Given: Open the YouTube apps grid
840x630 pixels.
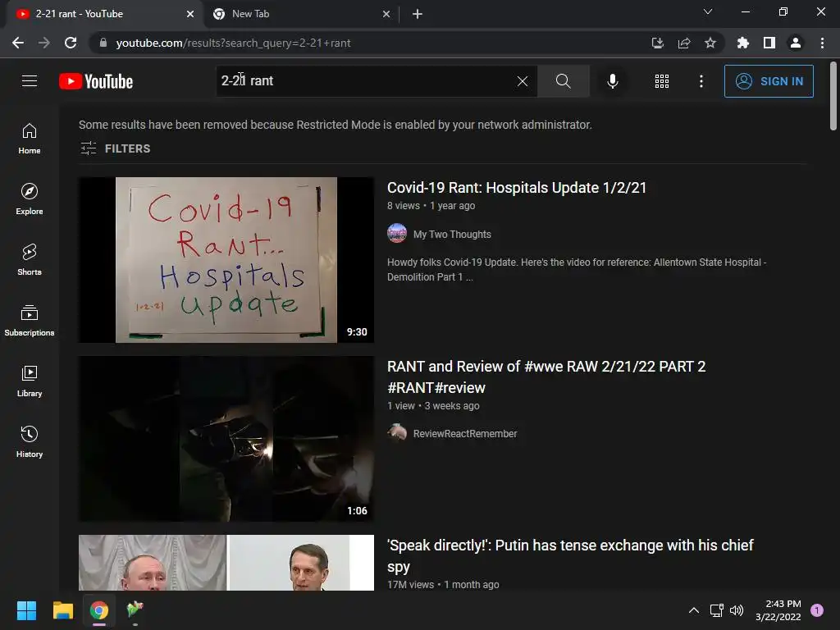Looking at the screenshot, I should point(662,81).
